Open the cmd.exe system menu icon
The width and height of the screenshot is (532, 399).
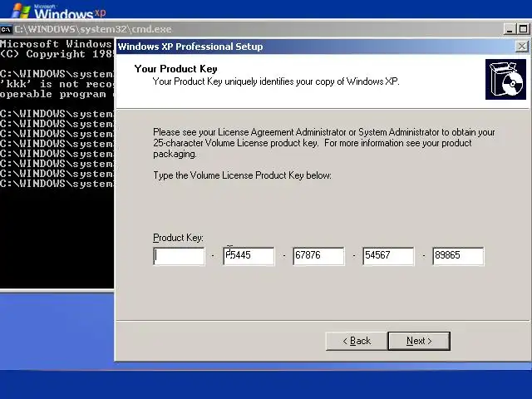(6, 30)
